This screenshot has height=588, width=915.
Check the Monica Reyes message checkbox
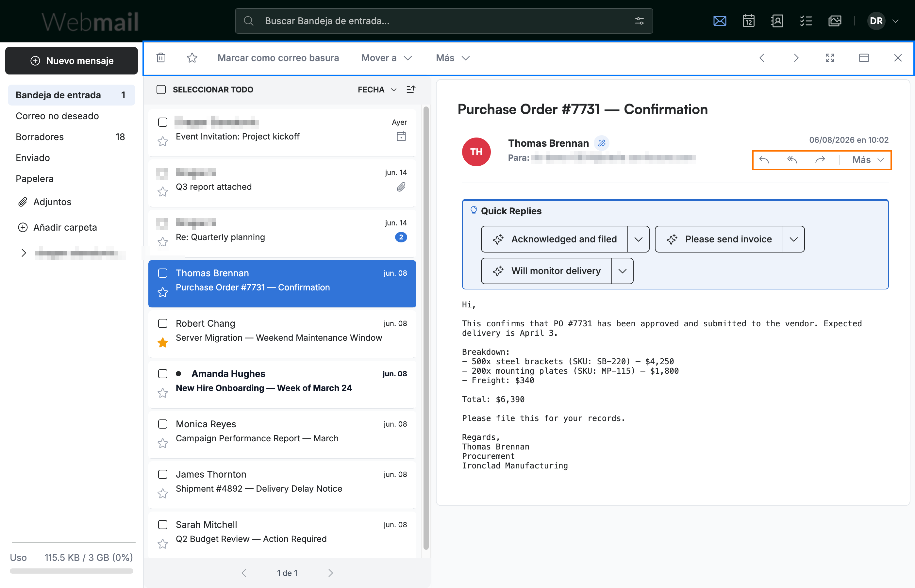tap(163, 424)
